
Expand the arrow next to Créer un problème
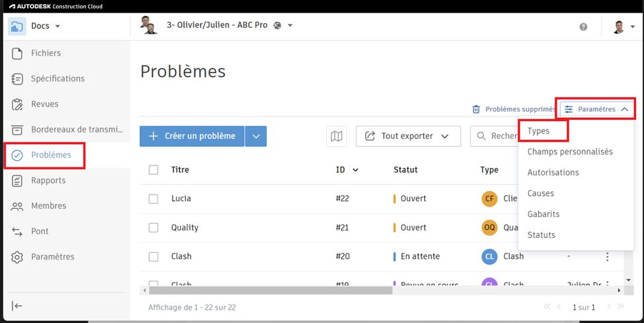[256, 136]
